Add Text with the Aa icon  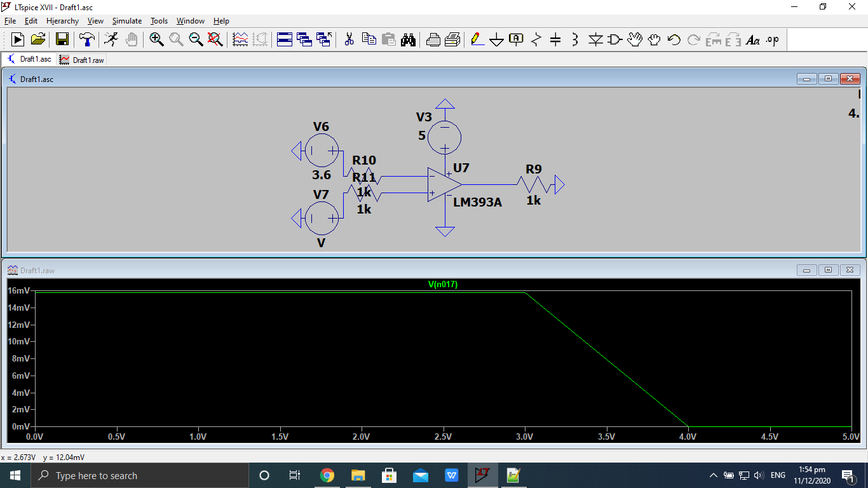coord(753,39)
